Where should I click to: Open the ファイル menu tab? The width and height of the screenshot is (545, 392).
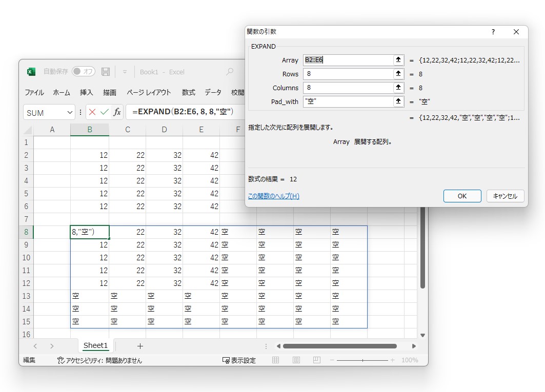[34, 92]
